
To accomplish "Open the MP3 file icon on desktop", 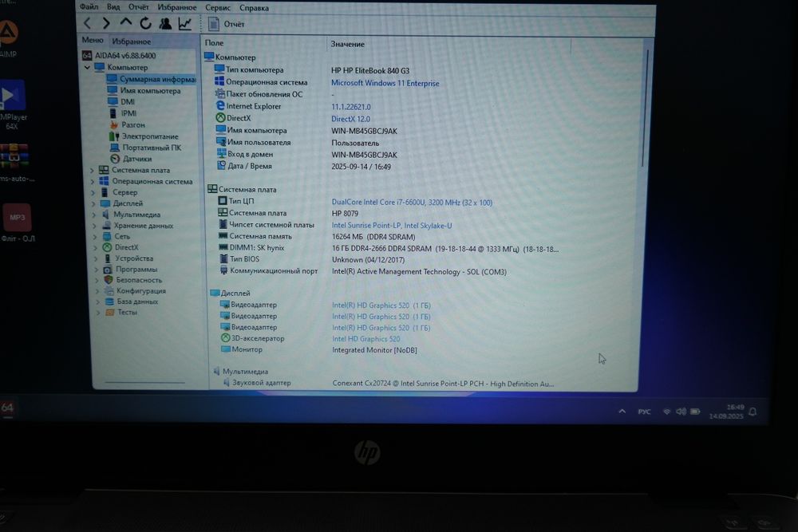I will pyautogui.click(x=18, y=218).
